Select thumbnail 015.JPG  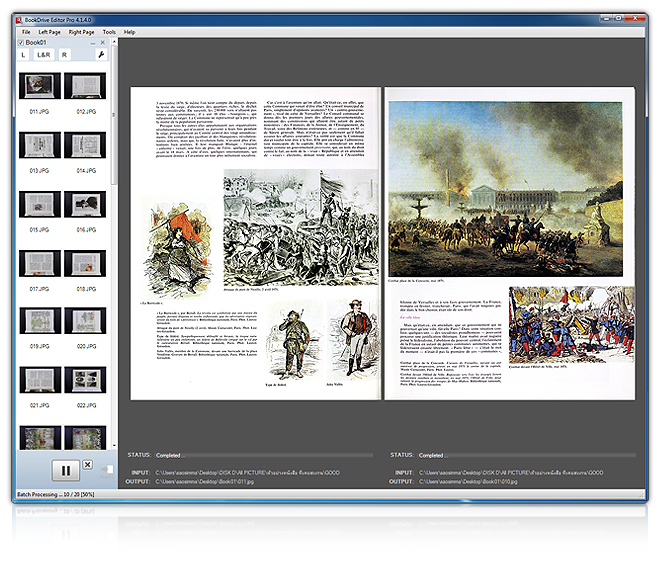(x=40, y=204)
